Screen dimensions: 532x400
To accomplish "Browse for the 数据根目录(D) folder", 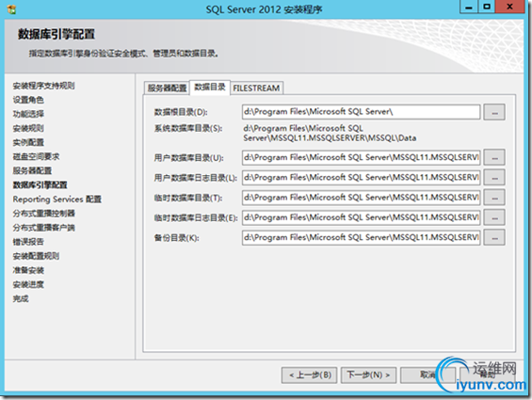I will pos(494,112).
